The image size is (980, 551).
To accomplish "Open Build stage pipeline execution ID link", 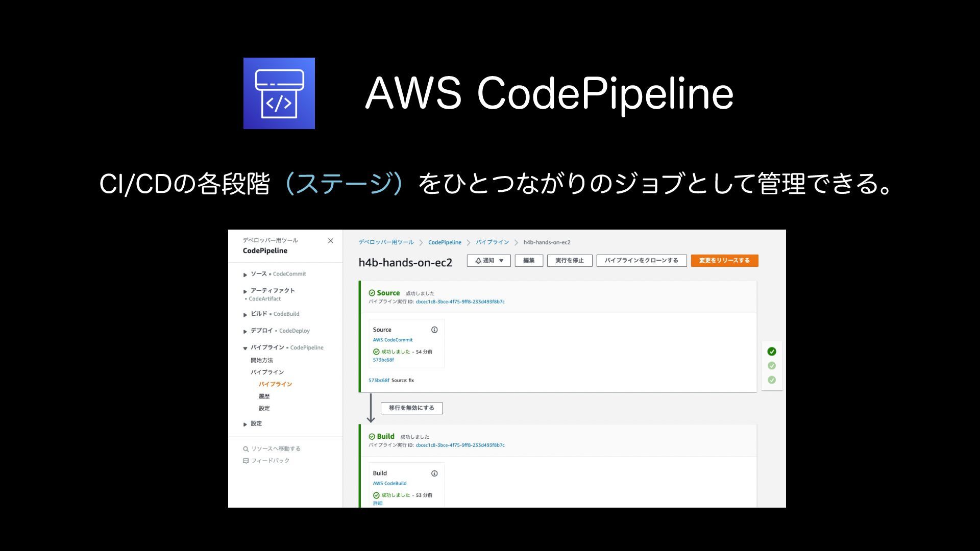I will pos(460,445).
